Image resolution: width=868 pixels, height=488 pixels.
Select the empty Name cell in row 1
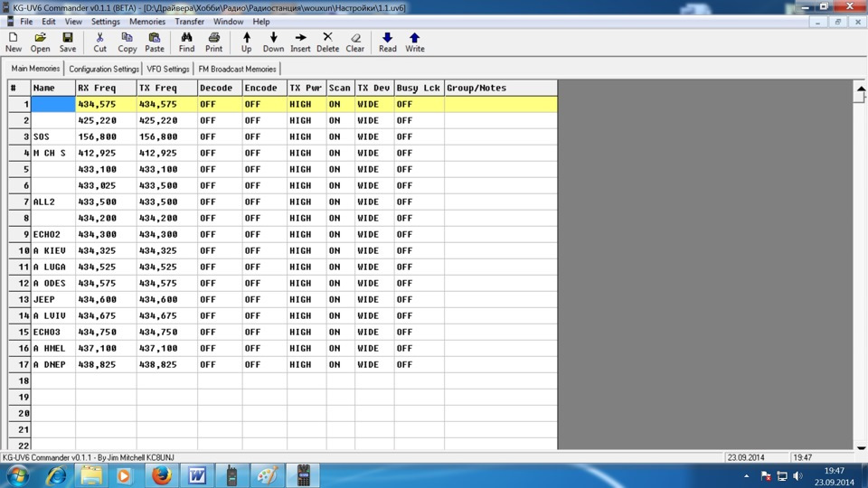pyautogui.click(x=53, y=104)
